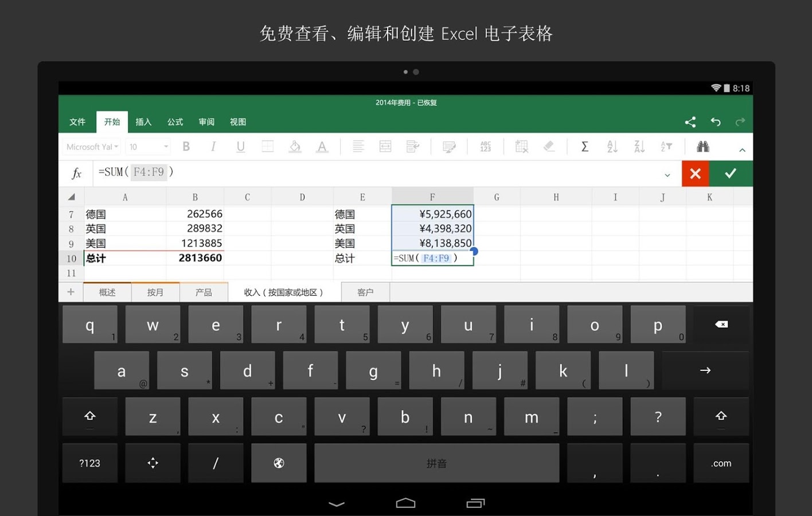Tap the .com key
The width and height of the screenshot is (812, 516).
[x=721, y=463]
